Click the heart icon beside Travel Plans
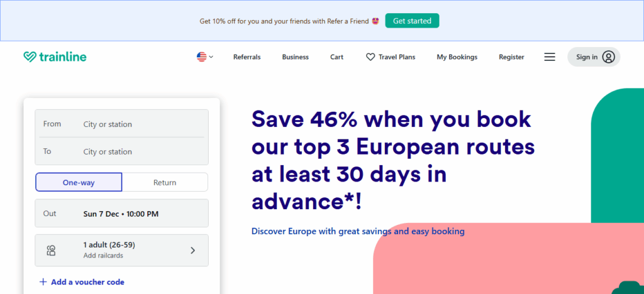 (x=370, y=57)
